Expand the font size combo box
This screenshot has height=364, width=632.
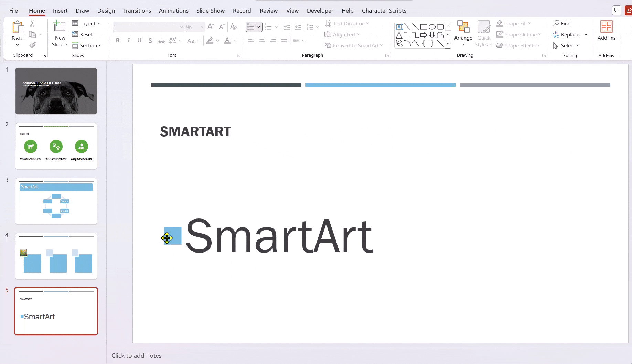(202, 26)
